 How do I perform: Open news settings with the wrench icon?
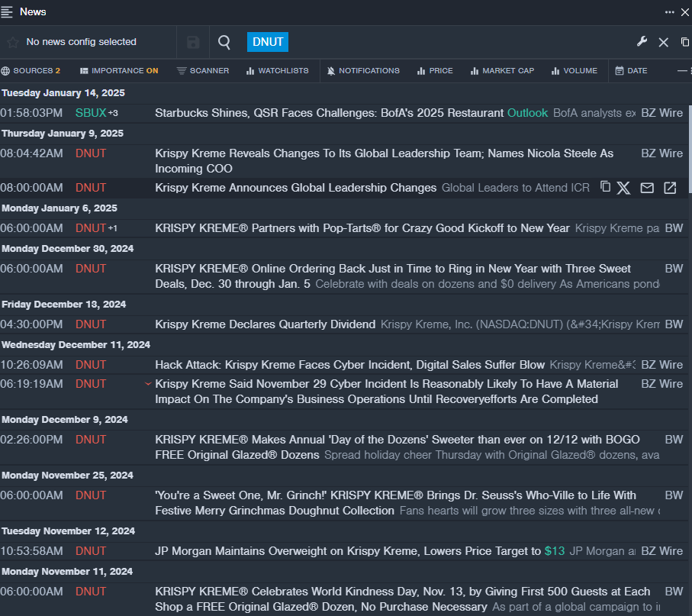(x=642, y=42)
